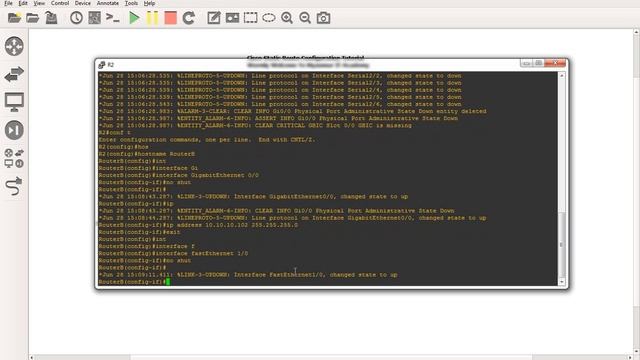
Task: Open console to all devices icon
Action: click(112, 18)
